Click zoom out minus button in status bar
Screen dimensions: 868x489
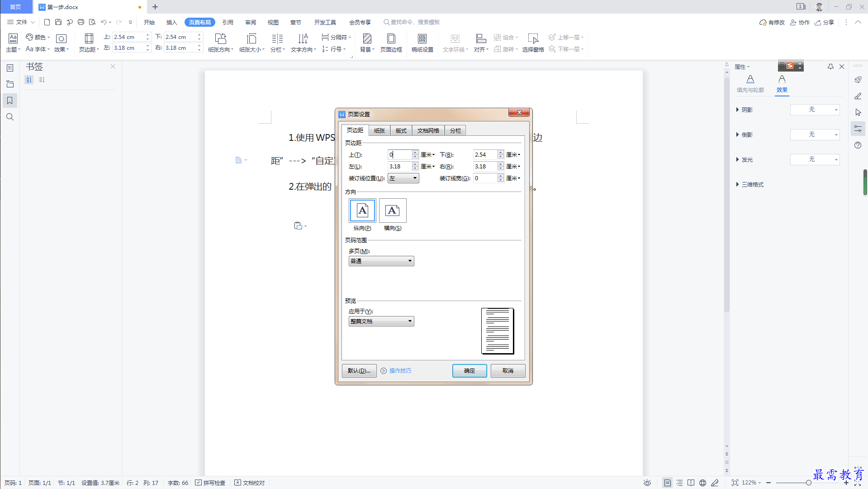(768, 483)
